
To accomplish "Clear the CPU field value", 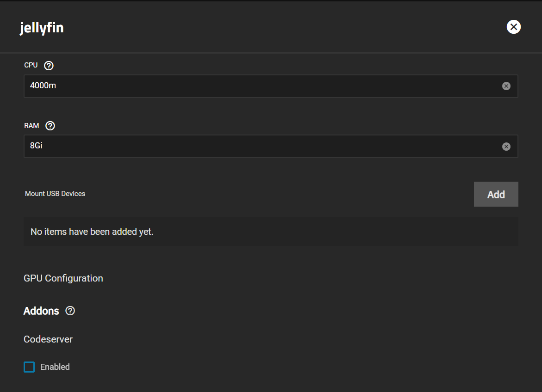I will point(506,86).
